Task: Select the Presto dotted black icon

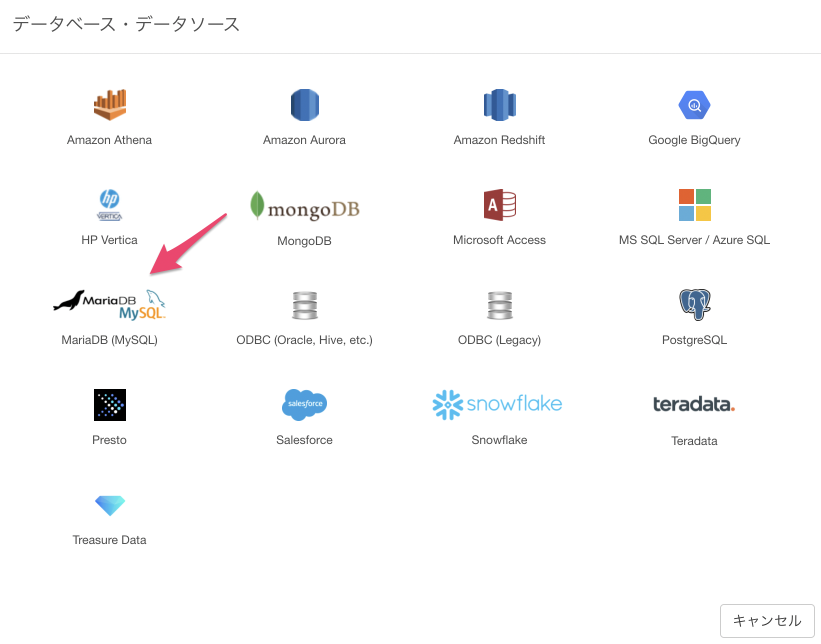Action: click(110, 405)
